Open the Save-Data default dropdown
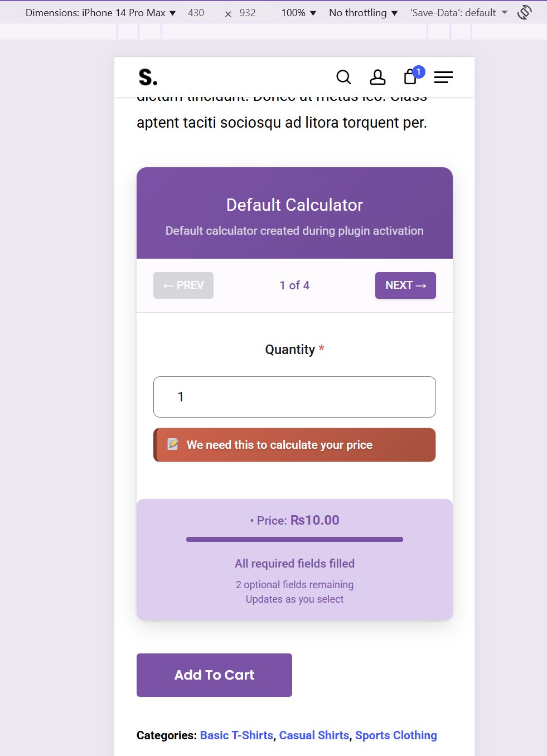 459,12
